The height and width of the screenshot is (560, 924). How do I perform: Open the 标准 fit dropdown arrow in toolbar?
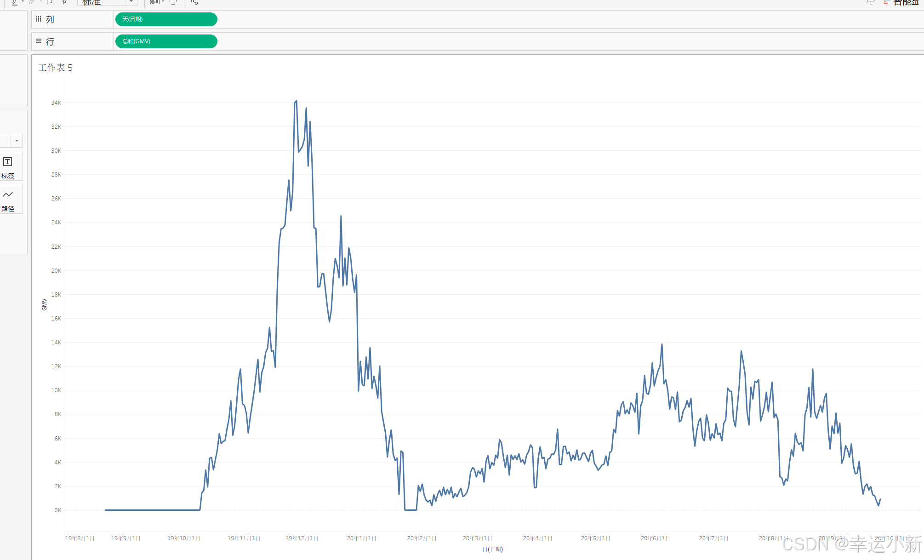(131, 2)
